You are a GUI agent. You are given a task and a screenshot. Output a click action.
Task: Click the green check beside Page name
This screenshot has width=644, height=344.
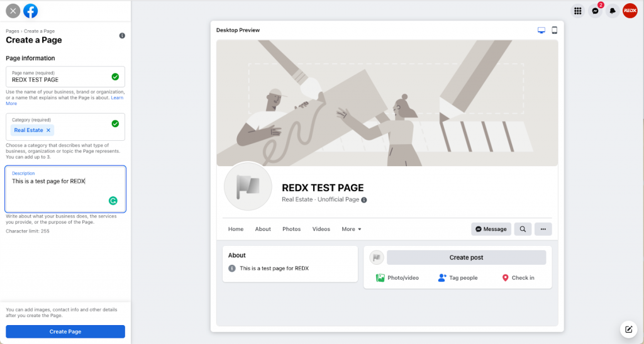[116, 77]
